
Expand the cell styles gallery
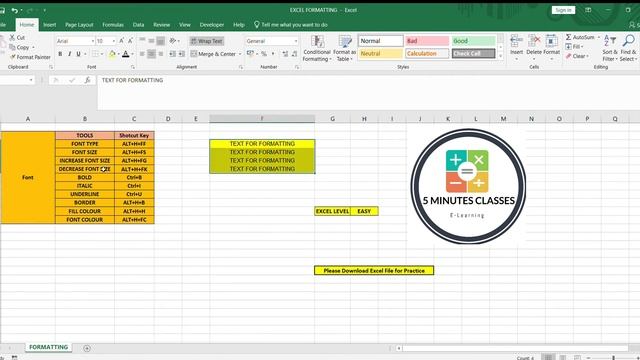coord(501,56)
